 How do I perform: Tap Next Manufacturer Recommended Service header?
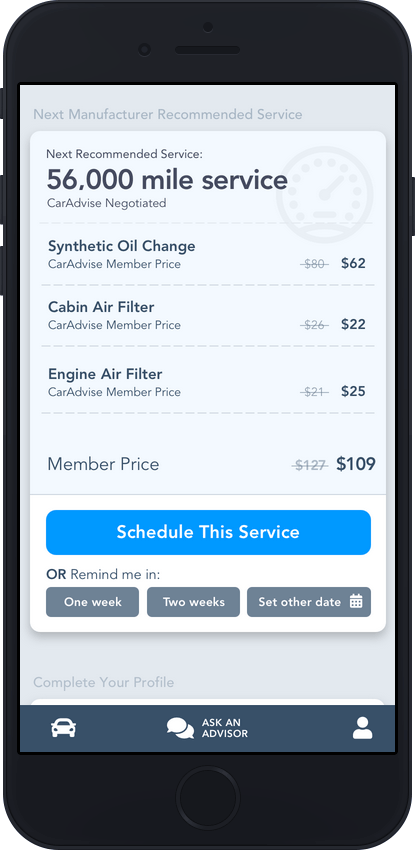click(x=168, y=114)
